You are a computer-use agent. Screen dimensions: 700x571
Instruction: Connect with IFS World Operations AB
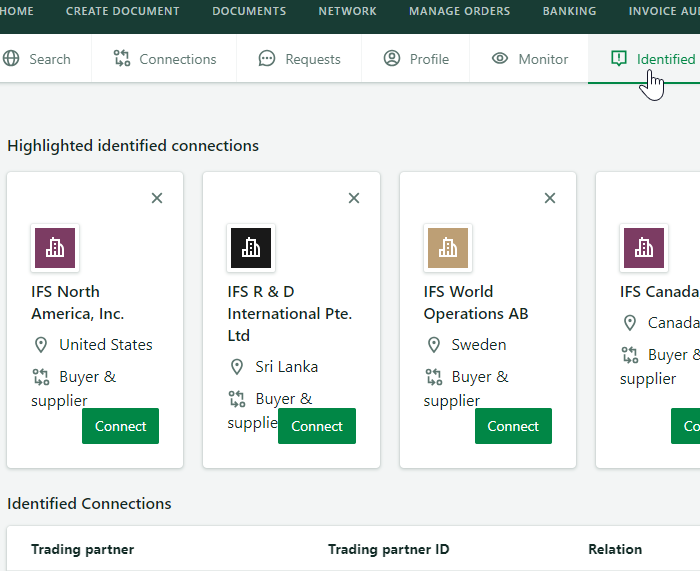(x=513, y=426)
